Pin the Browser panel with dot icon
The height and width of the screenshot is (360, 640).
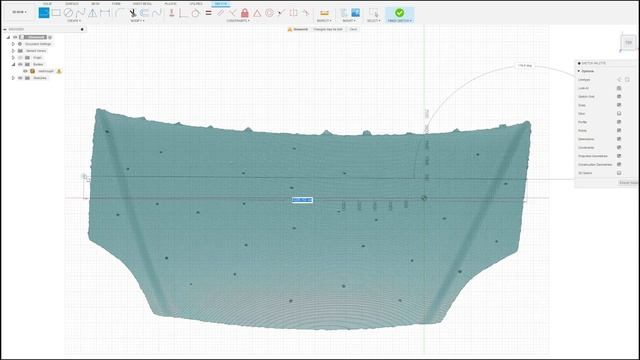point(82,29)
